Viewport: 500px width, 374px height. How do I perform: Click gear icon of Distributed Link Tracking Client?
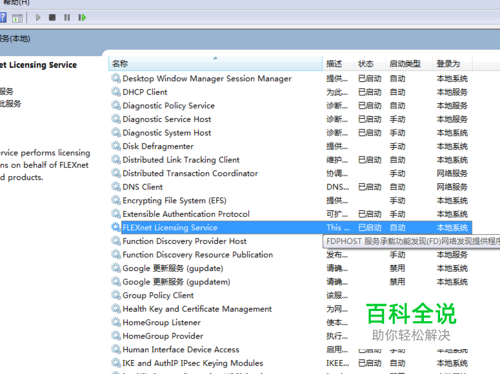(116, 160)
